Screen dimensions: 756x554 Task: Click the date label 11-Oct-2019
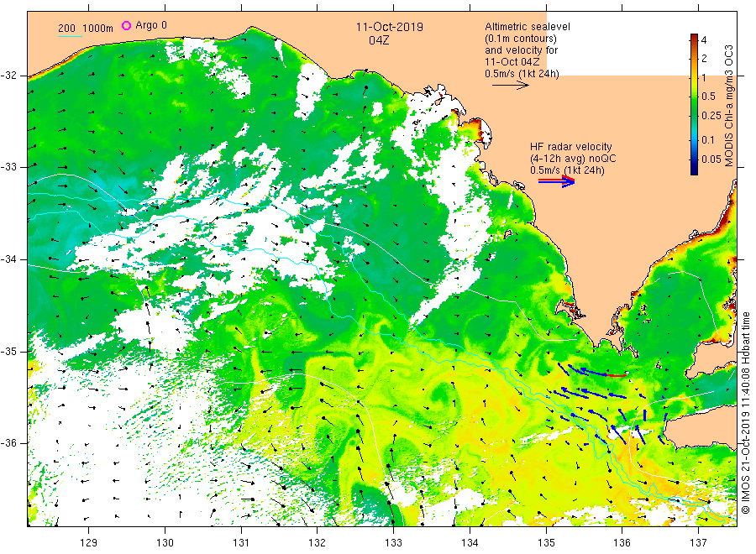(390, 27)
